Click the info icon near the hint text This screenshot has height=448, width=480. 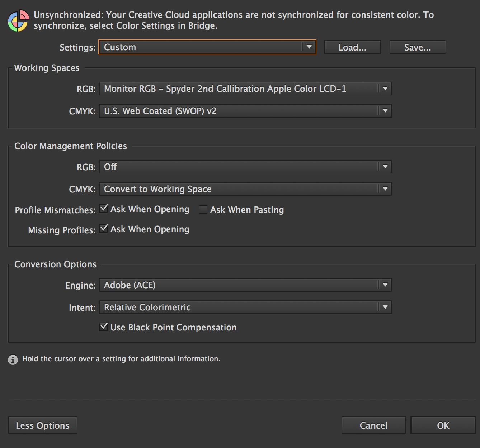point(13,359)
